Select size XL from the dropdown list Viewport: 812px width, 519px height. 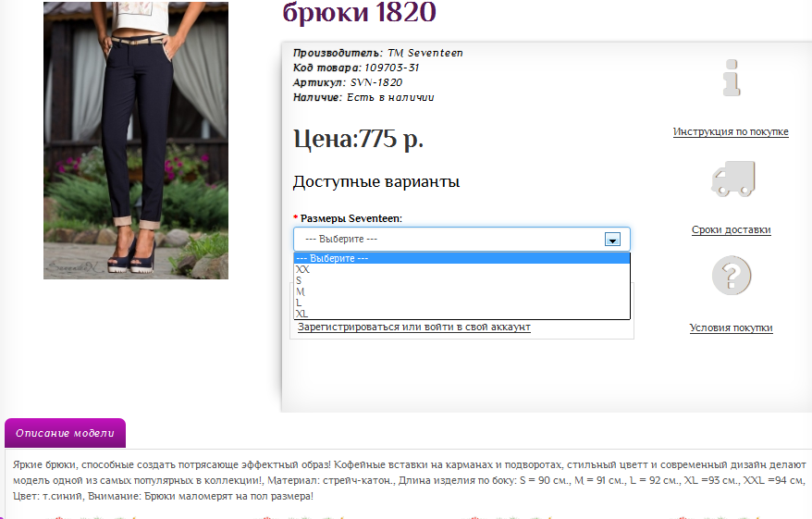click(x=301, y=314)
